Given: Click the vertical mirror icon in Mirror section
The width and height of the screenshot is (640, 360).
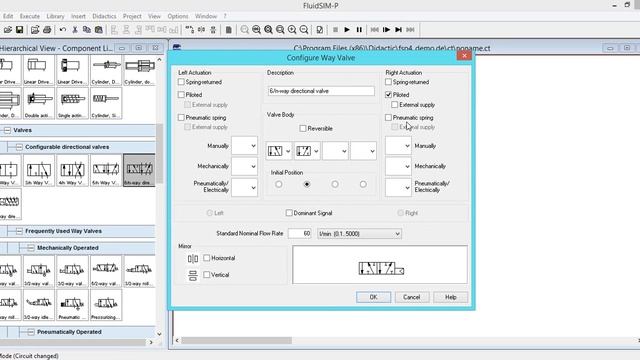Looking at the screenshot, I should coord(193,276).
